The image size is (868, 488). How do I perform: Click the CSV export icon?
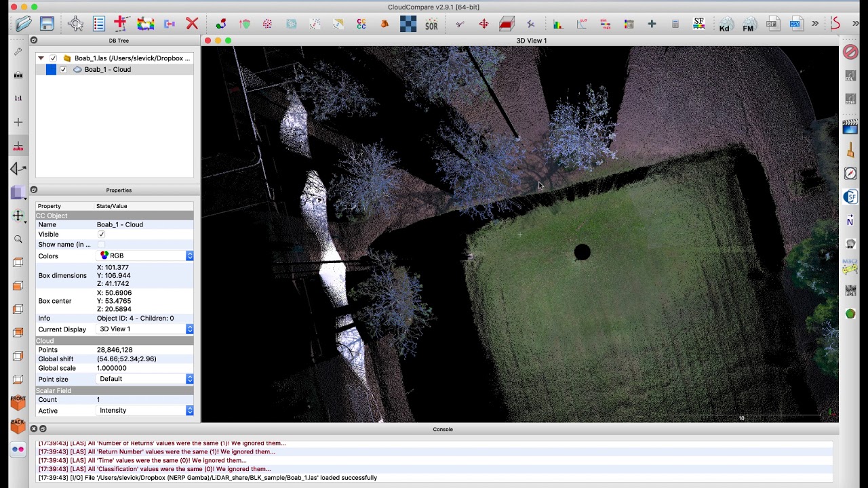[795, 24]
